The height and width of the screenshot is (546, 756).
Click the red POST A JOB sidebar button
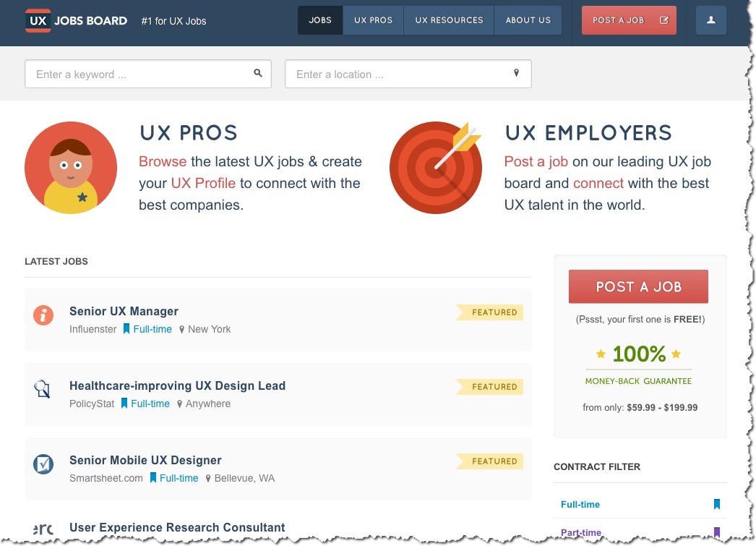tap(638, 286)
